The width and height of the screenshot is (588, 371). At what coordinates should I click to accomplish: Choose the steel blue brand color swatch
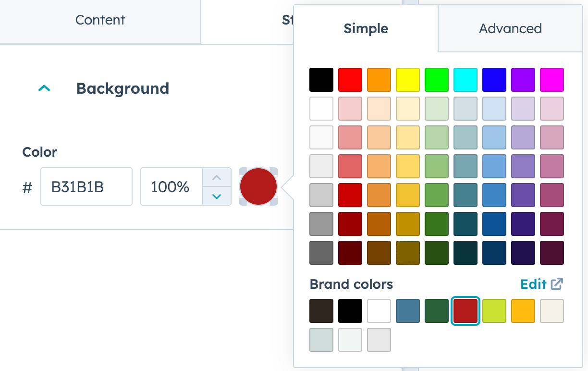408,311
